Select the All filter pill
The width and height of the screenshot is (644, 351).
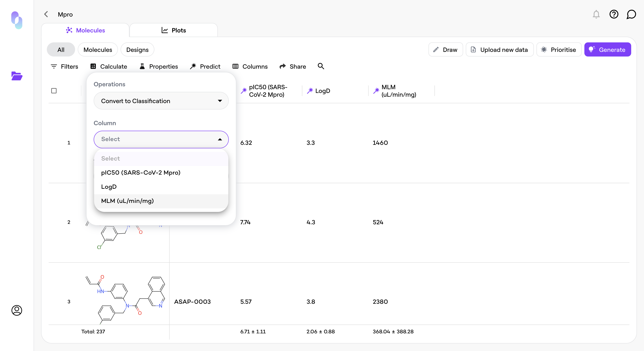click(x=61, y=50)
